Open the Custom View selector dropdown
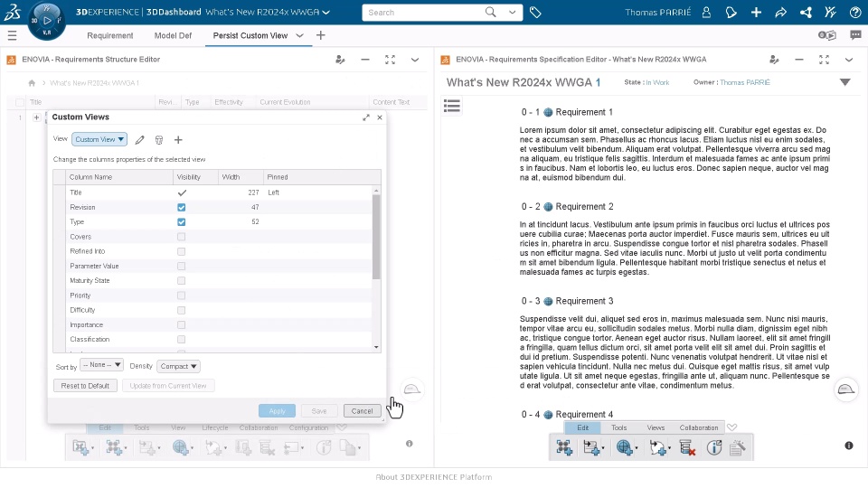868x488 pixels. click(x=99, y=139)
